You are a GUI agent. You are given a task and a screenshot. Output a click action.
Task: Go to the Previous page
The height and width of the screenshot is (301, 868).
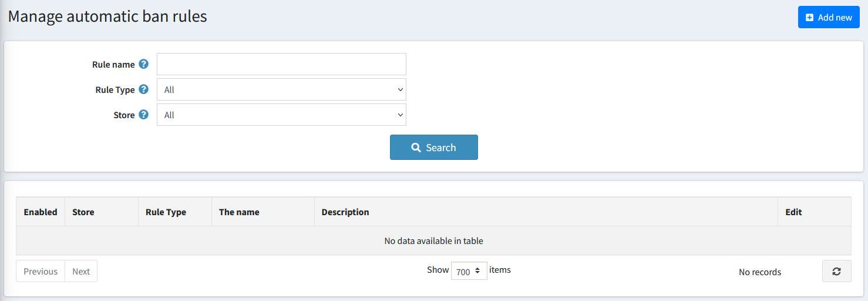click(41, 272)
